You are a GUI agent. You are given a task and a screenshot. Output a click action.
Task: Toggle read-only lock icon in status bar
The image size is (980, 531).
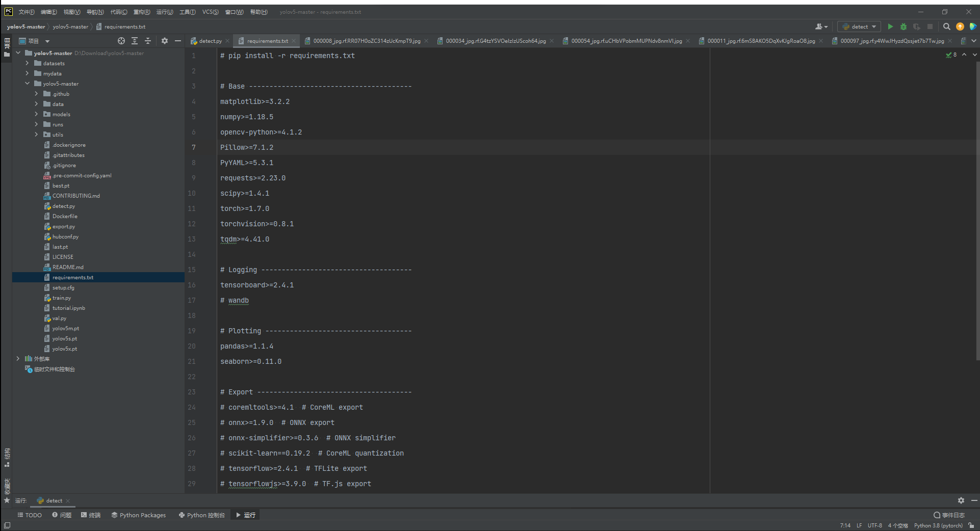tap(971, 525)
